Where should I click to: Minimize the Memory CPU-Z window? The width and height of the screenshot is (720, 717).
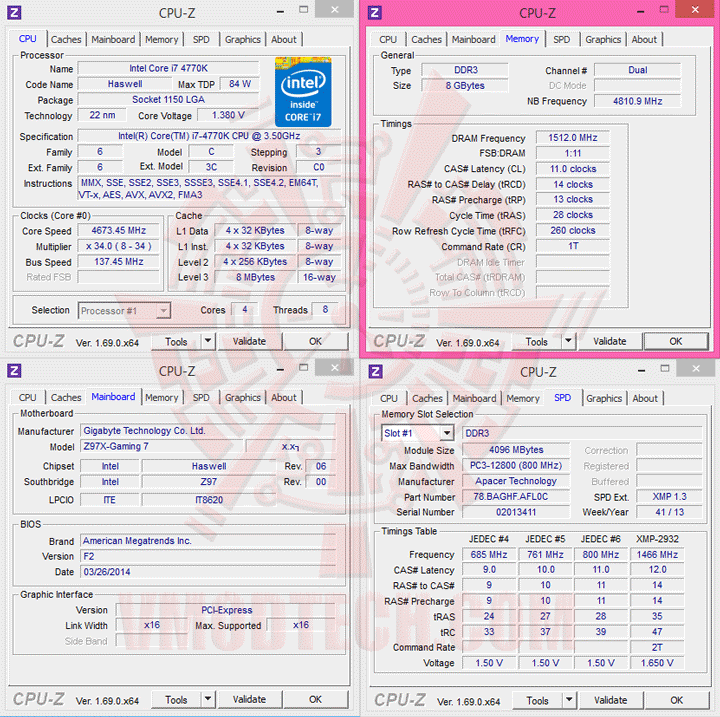click(x=641, y=11)
